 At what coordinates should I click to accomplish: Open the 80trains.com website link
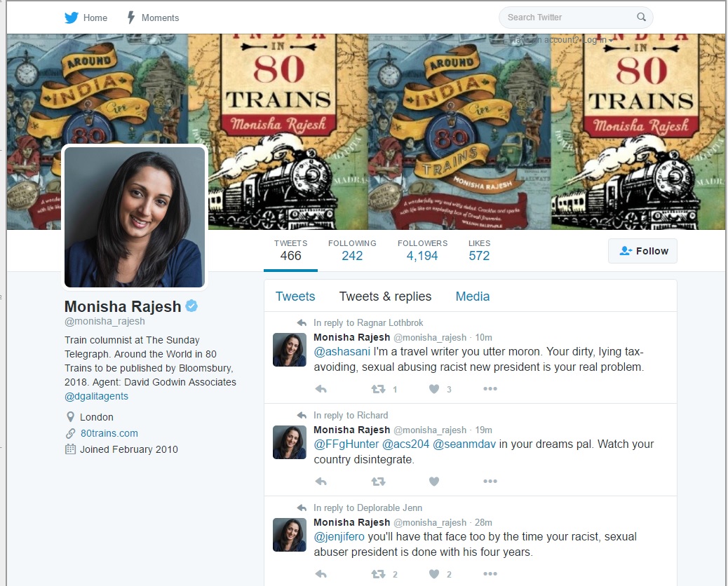[x=109, y=433]
